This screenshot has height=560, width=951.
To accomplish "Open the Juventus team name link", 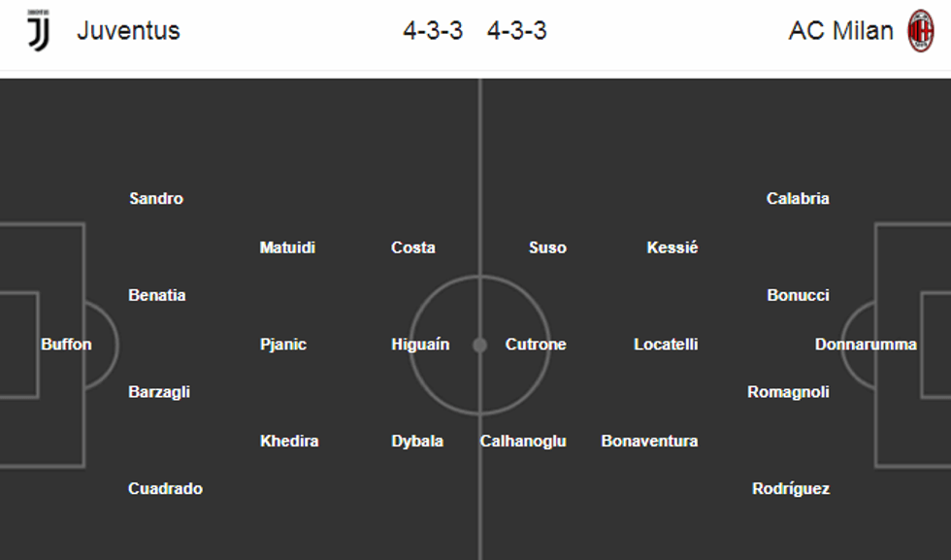I will 128,31.
